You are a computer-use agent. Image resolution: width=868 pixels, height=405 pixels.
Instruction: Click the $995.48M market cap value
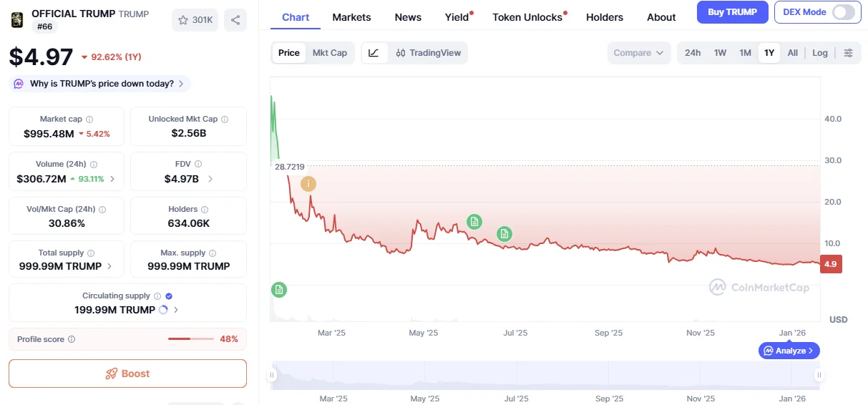click(x=49, y=134)
